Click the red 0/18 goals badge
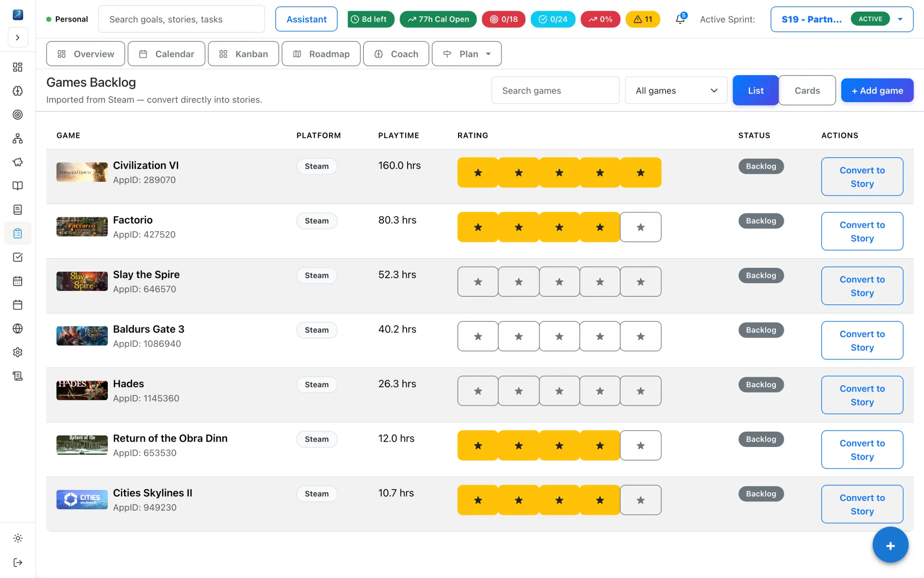Image resolution: width=924 pixels, height=578 pixels. [x=503, y=19]
